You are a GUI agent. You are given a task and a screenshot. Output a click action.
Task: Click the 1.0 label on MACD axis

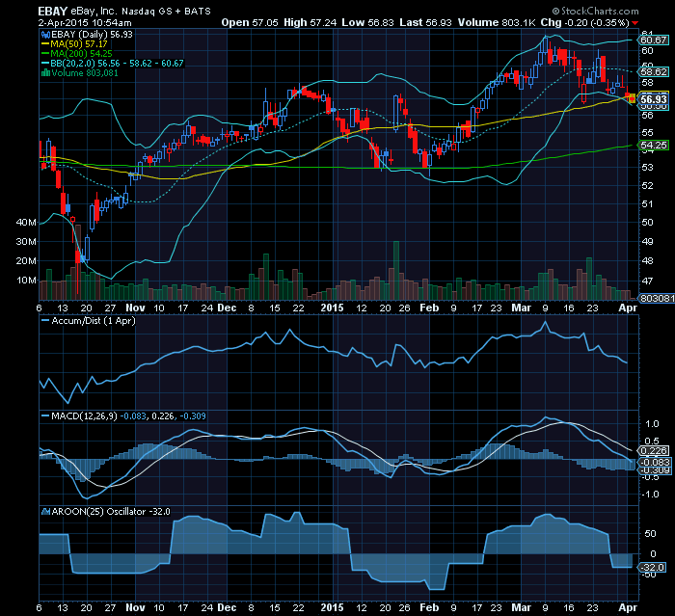click(652, 424)
